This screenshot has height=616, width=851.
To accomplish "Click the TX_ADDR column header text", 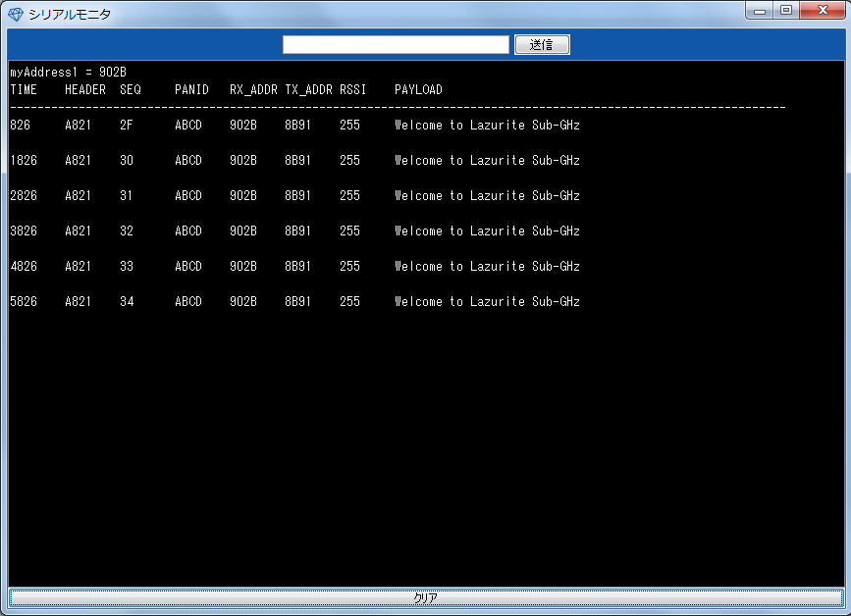I will tap(308, 89).
